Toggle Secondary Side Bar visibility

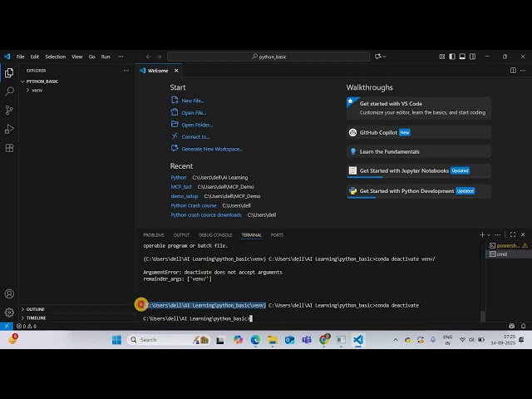(x=472, y=57)
